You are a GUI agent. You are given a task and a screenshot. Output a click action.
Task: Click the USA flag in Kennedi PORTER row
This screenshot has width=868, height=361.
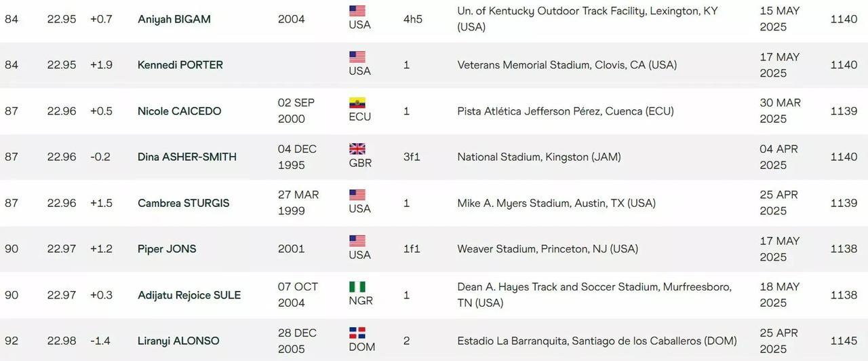[x=357, y=57]
